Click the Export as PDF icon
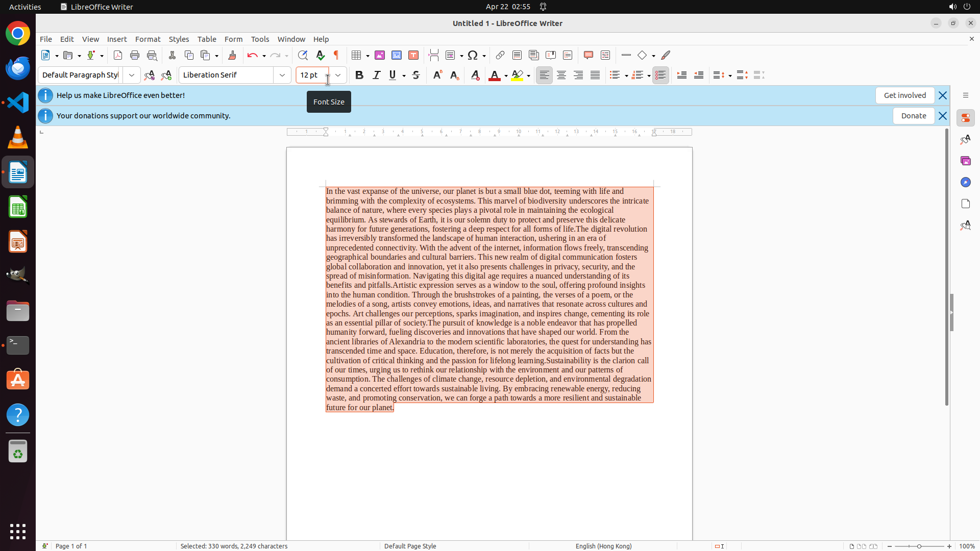The height and width of the screenshot is (551, 980). point(118,55)
